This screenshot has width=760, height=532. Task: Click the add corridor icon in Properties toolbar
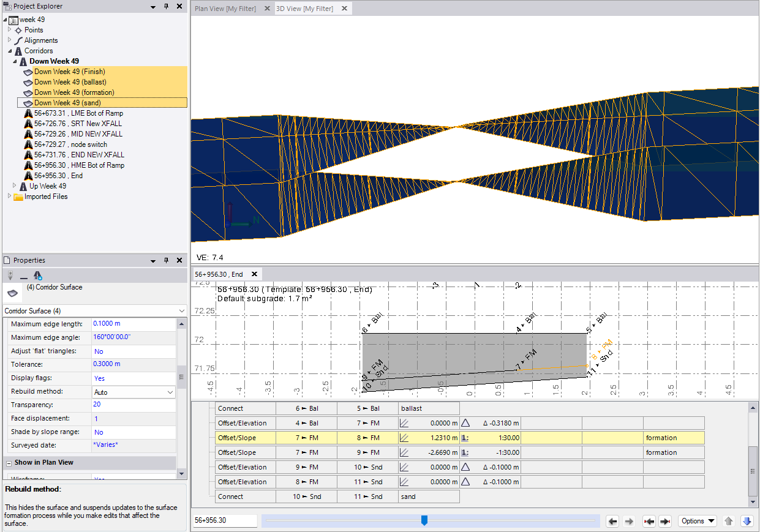pos(38,275)
